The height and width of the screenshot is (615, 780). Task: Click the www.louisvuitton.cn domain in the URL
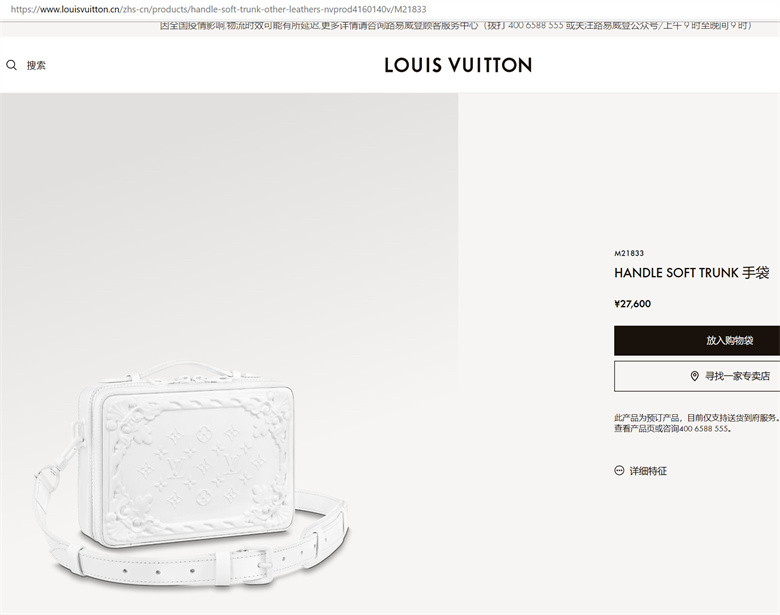(x=80, y=9)
